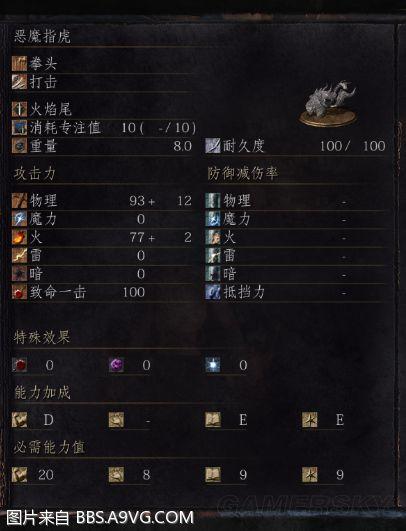The image size is (406, 531).
Task: Select the strength scaling D icon
Action: 19,420
